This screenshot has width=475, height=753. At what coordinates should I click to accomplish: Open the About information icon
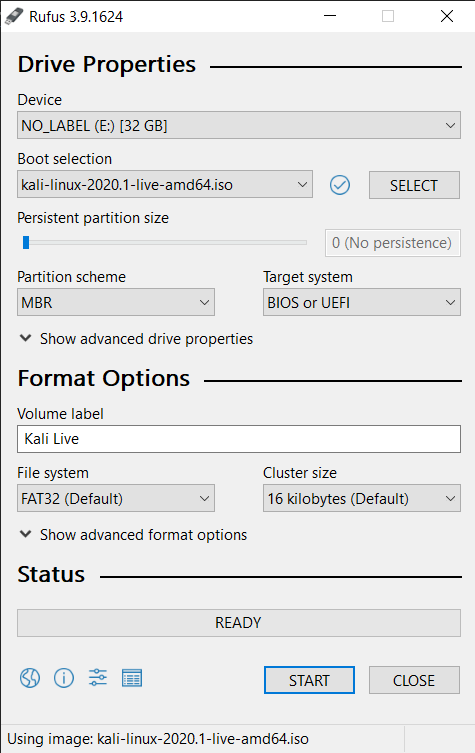[x=64, y=678]
